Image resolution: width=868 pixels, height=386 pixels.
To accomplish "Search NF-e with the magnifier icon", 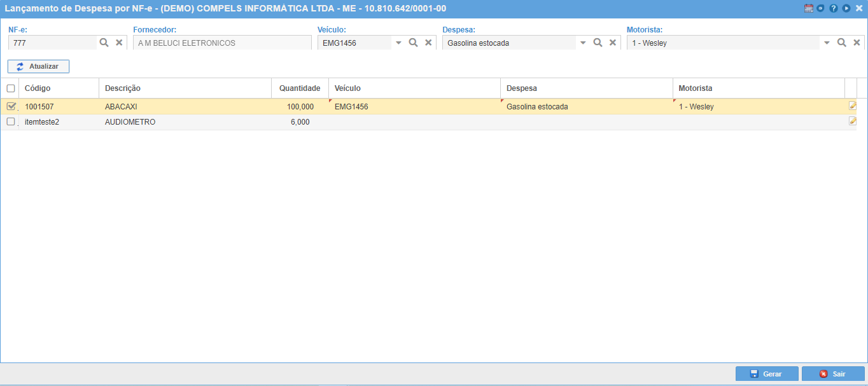I will tap(104, 43).
